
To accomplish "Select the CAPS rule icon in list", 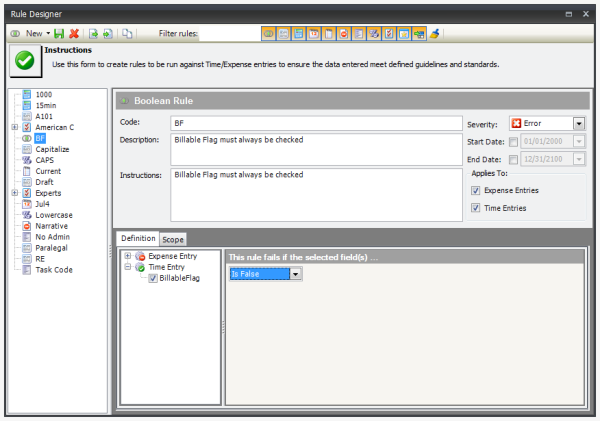I will (x=27, y=159).
